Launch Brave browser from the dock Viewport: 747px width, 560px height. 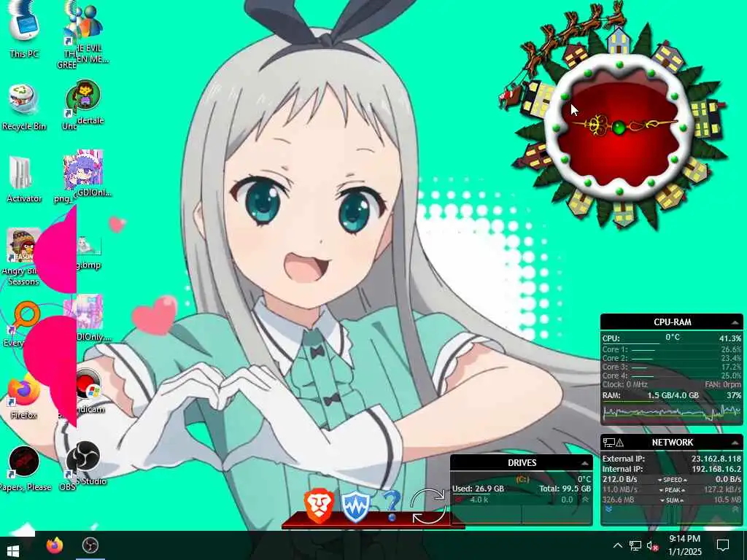pos(319,506)
